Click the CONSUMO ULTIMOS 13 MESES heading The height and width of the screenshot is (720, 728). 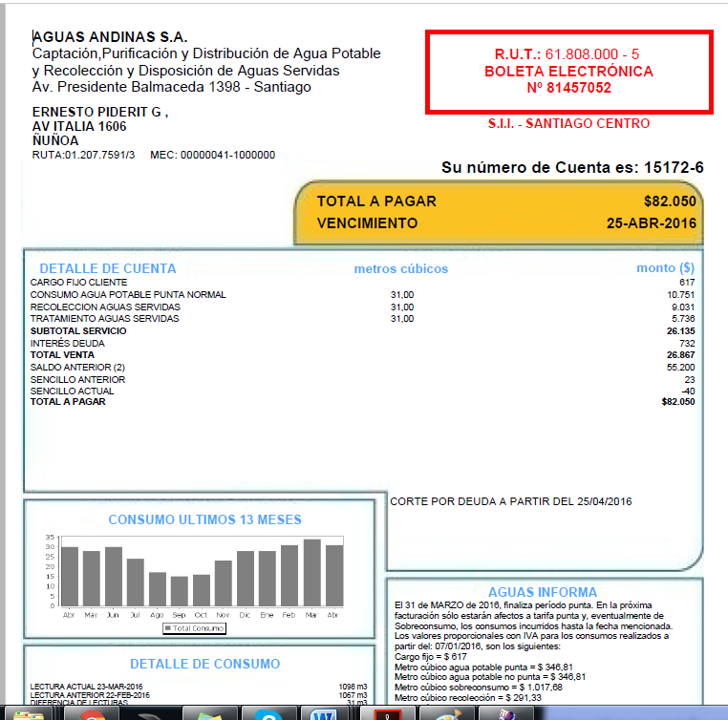click(x=204, y=519)
